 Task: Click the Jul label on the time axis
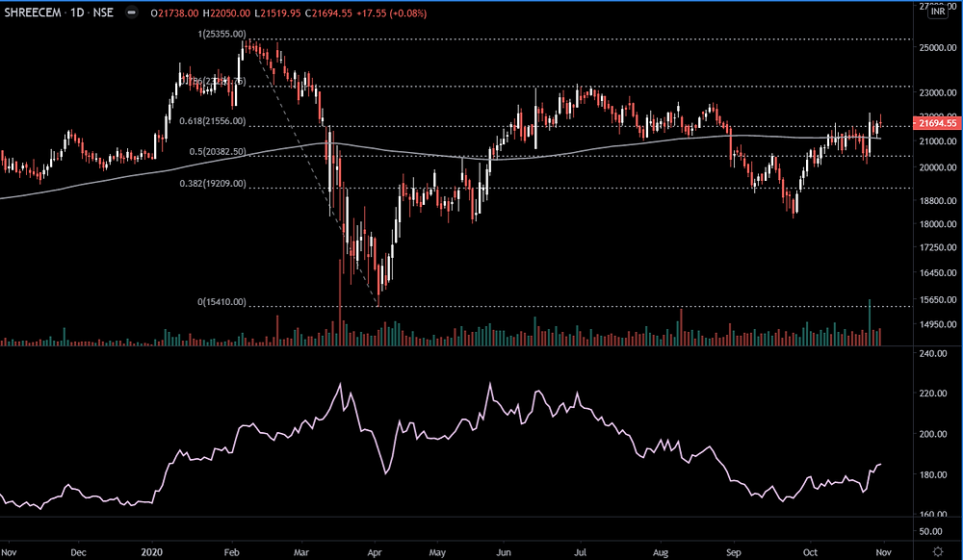tap(580, 552)
